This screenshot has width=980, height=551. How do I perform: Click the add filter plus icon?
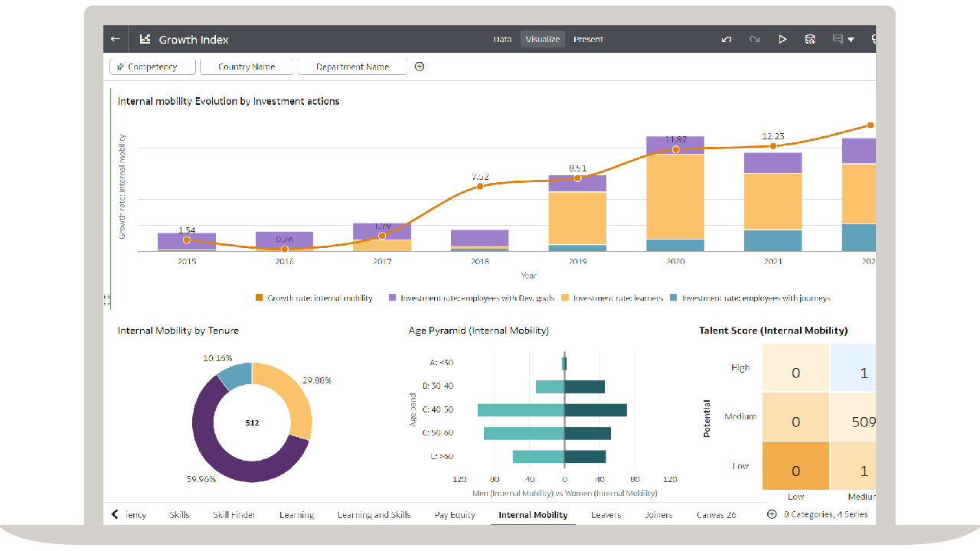[420, 67]
